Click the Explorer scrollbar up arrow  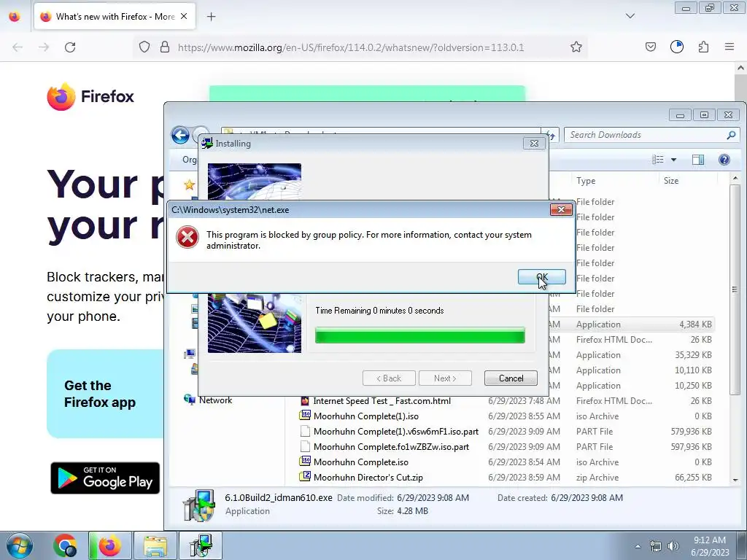(735, 179)
